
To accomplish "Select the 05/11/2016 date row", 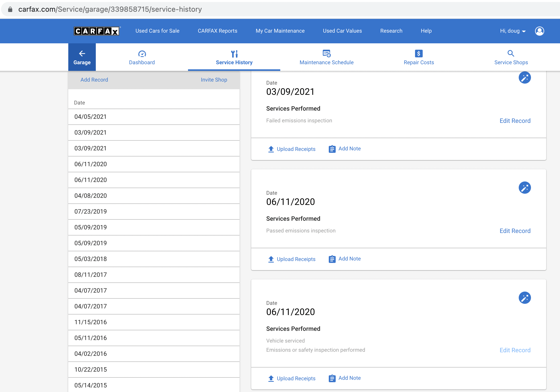I will coord(154,338).
